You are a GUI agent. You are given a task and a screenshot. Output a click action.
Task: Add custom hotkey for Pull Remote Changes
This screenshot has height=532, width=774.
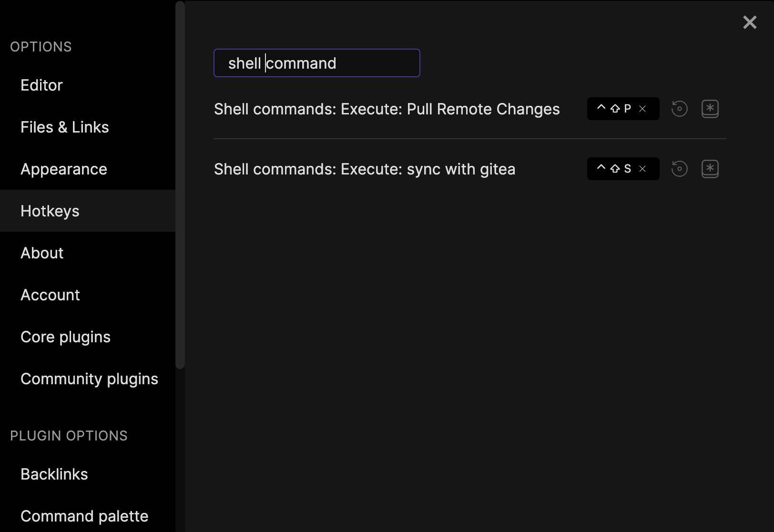[710, 109]
